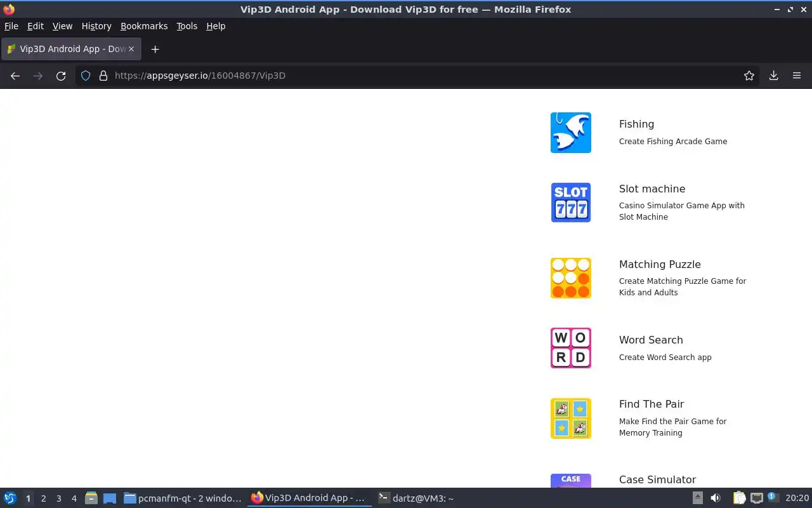Open the system start menu logo
The height and width of the screenshot is (508, 812).
point(10,498)
